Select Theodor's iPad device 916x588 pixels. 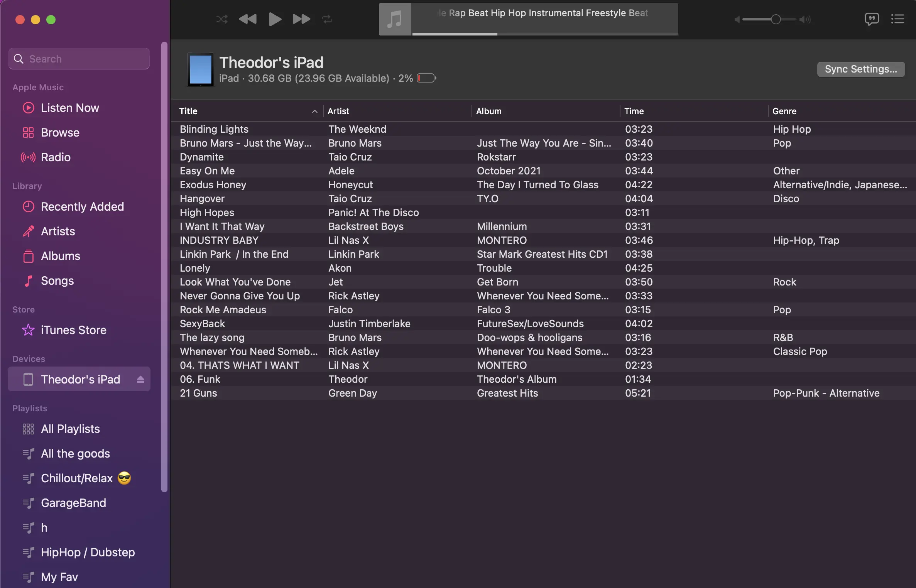[79, 379]
